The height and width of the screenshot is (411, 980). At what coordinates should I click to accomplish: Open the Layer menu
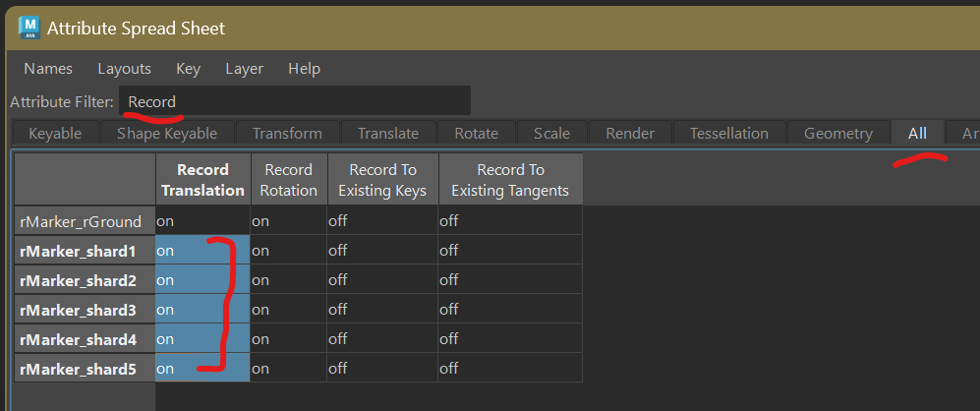point(244,69)
